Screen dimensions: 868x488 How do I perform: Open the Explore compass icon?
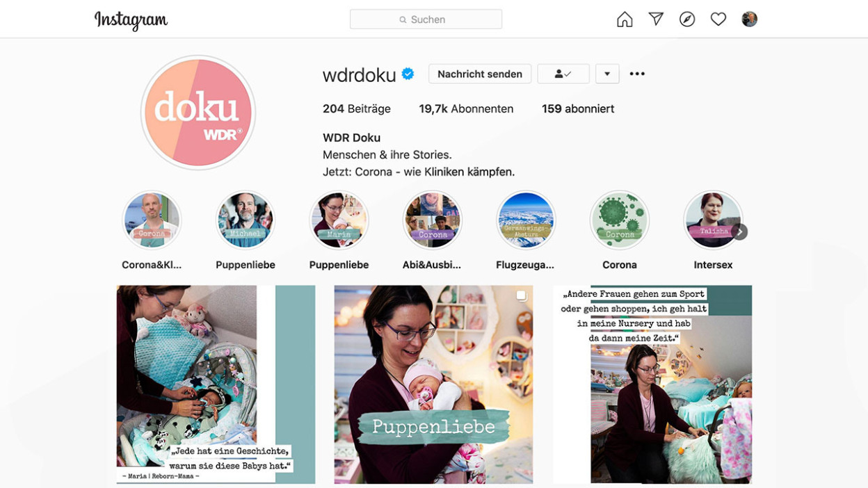tap(687, 19)
